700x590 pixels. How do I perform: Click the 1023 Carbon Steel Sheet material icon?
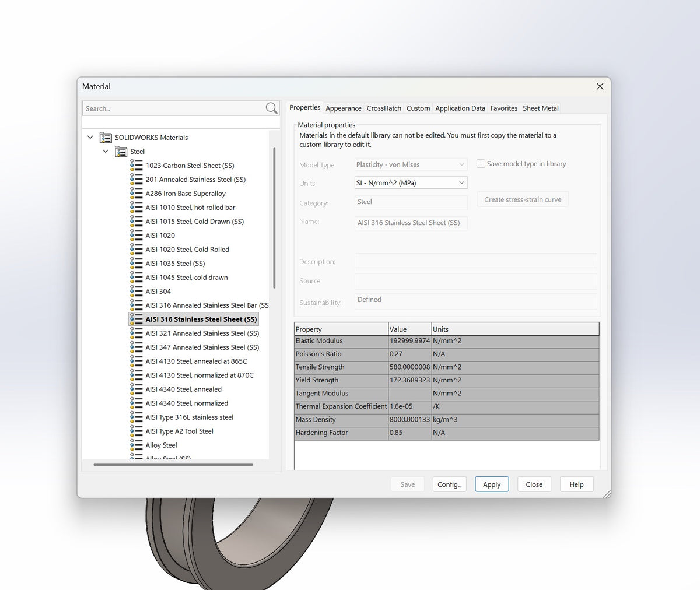pos(136,166)
